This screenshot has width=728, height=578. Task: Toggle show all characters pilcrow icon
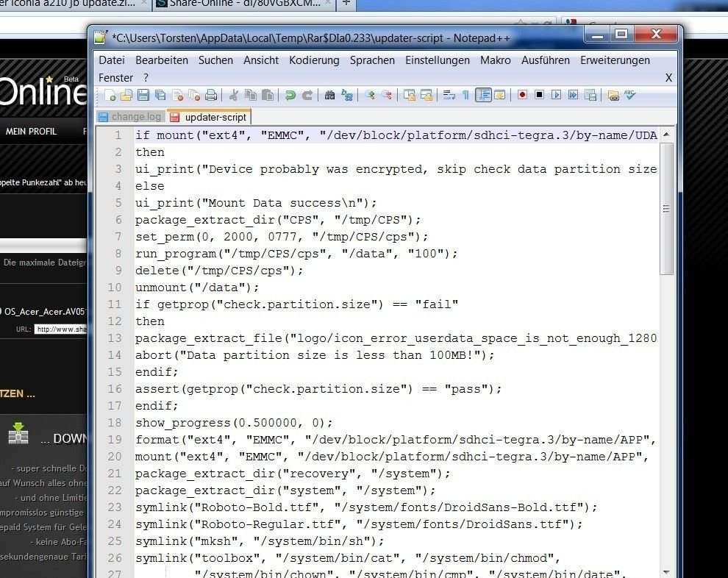click(465, 95)
